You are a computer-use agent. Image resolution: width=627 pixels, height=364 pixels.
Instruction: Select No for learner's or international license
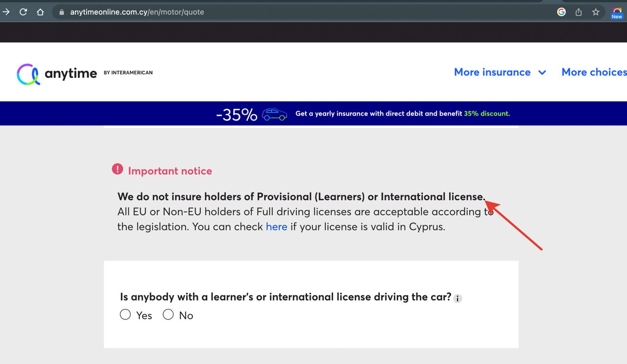point(168,315)
